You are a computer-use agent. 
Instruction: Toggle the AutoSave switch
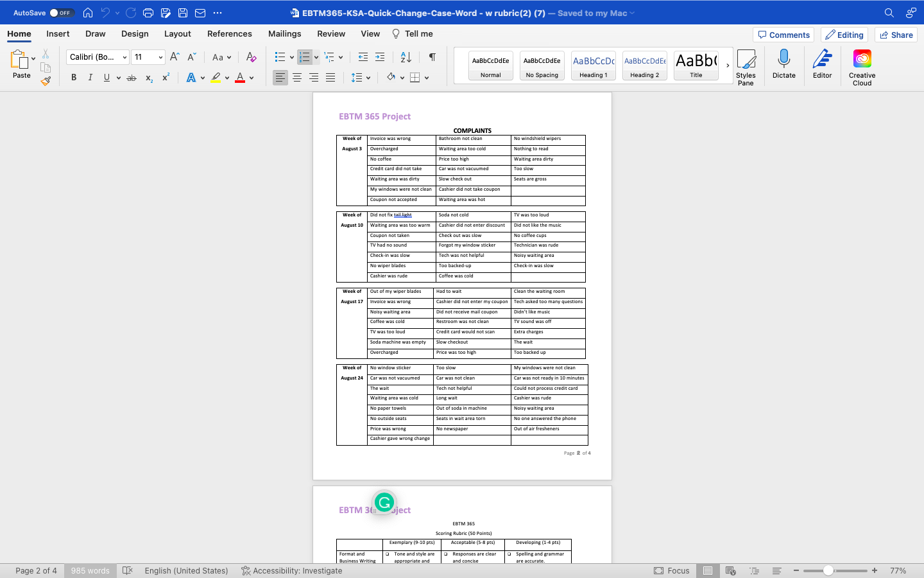62,13
